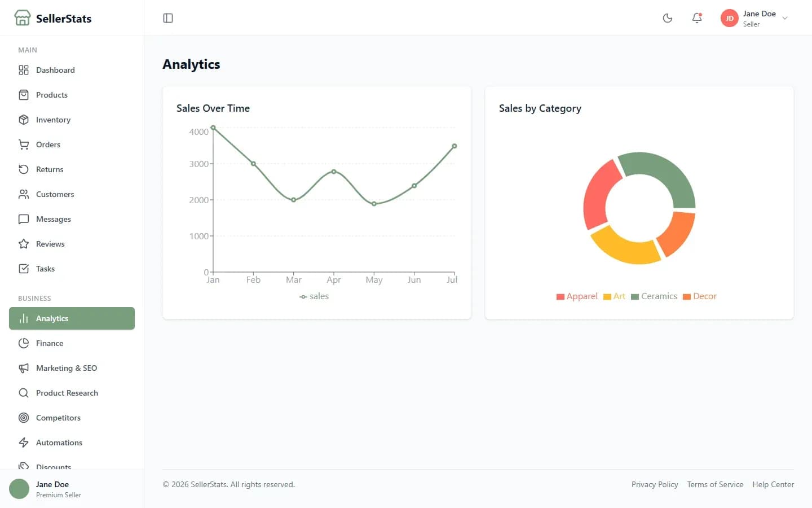The image size is (812, 508).
Task: Click the Customers people icon
Action: pos(24,194)
